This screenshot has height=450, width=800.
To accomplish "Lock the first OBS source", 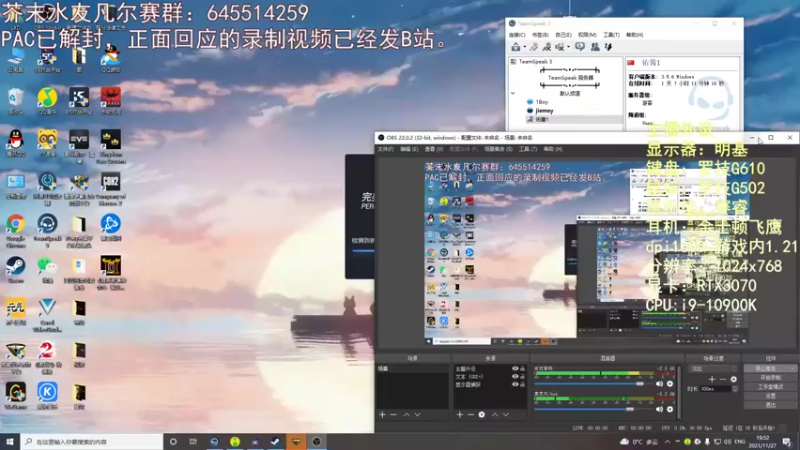I will coord(522,368).
